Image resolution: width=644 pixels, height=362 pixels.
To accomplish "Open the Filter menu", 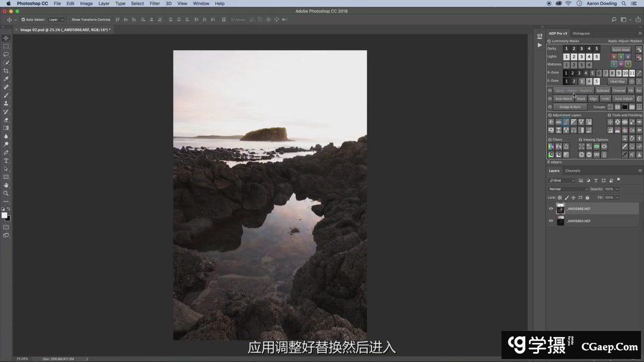I will 154,4.
